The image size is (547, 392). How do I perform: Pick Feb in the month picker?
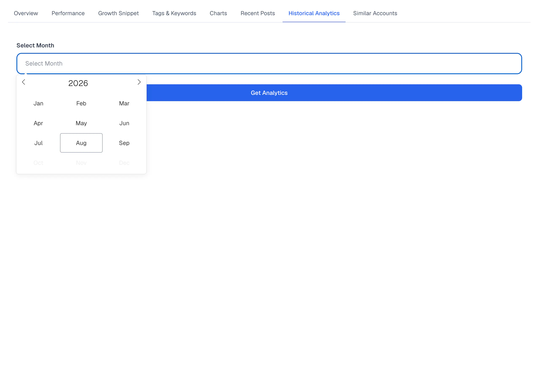click(x=81, y=103)
